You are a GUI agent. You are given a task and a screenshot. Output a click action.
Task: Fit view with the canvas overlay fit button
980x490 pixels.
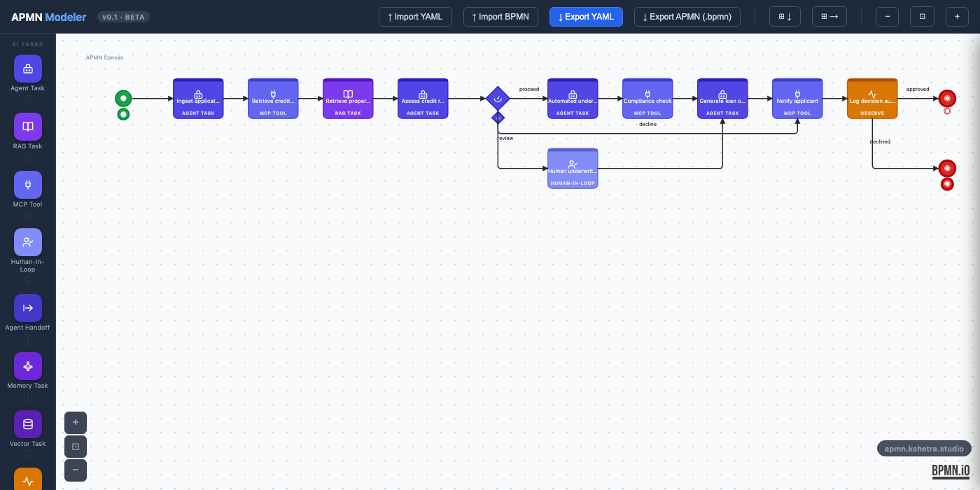(76, 447)
